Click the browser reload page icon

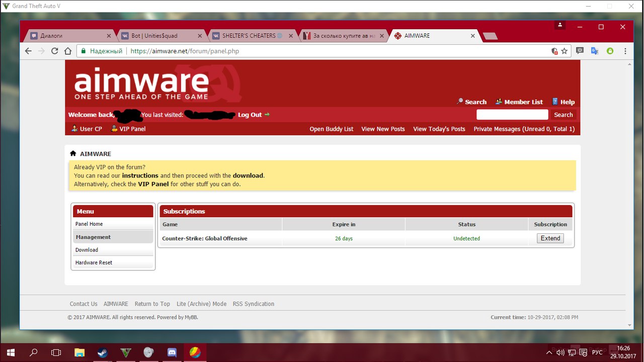(x=55, y=51)
